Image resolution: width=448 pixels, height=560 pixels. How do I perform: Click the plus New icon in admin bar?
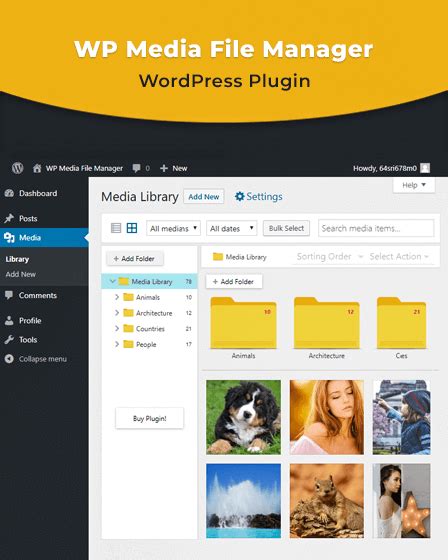click(x=164, y=168)
